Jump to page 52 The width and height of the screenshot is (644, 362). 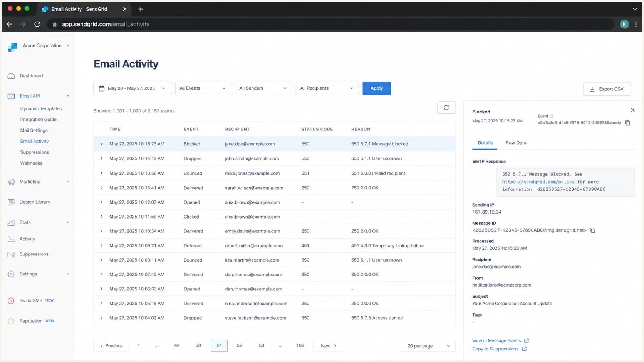tap(239, 345)
